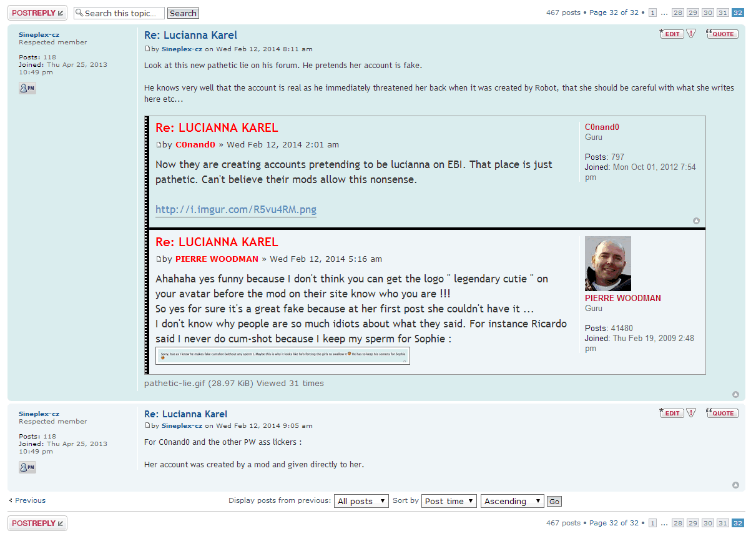Report the second post via exclamation icon
The height and width of the screenshot is (541, 756).
pyautogui.click(x=691, y=413)
